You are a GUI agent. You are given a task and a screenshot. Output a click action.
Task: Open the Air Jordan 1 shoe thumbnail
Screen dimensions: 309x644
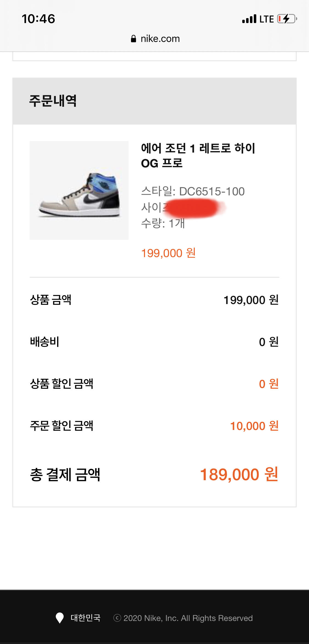pos(79,190)
